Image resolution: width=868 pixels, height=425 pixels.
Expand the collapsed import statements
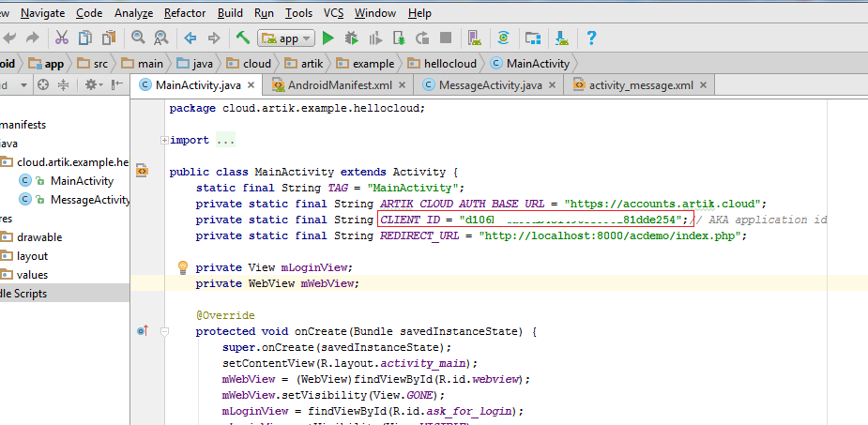coord(164,141)
